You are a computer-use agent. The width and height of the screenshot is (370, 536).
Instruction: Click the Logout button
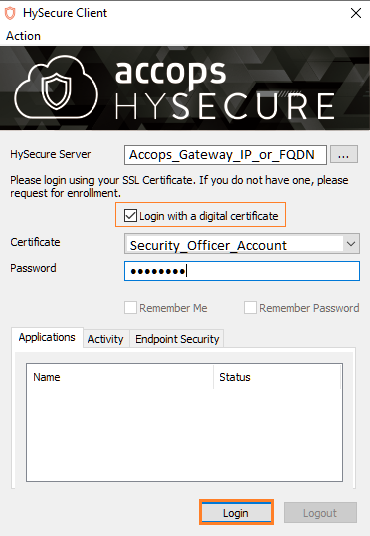pos(320,513)
